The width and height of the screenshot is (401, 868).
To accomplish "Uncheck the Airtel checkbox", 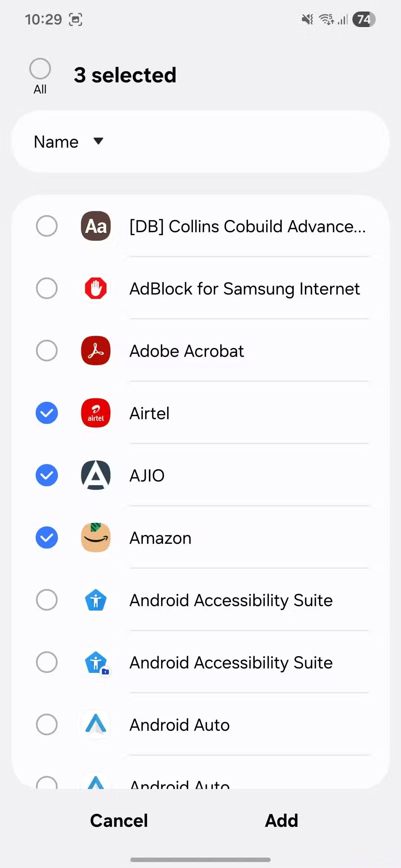I will tap(47, 413).
